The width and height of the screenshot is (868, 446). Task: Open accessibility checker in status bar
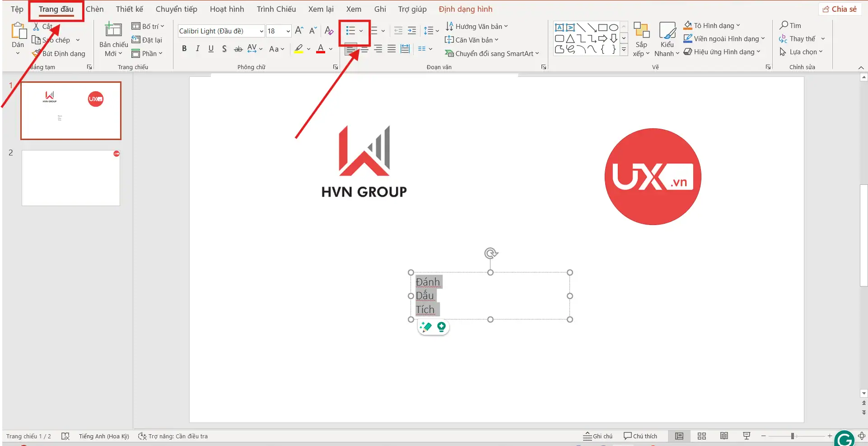(173, 436)
